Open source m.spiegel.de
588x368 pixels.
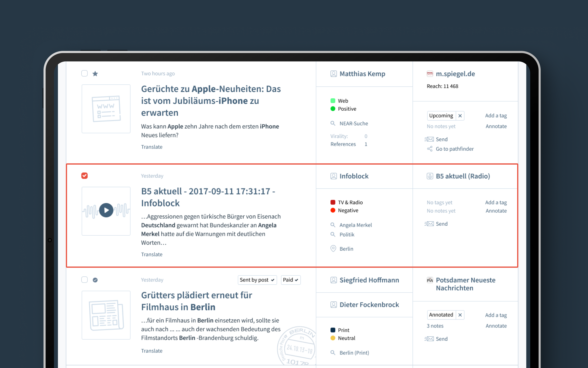click(455, 74)
